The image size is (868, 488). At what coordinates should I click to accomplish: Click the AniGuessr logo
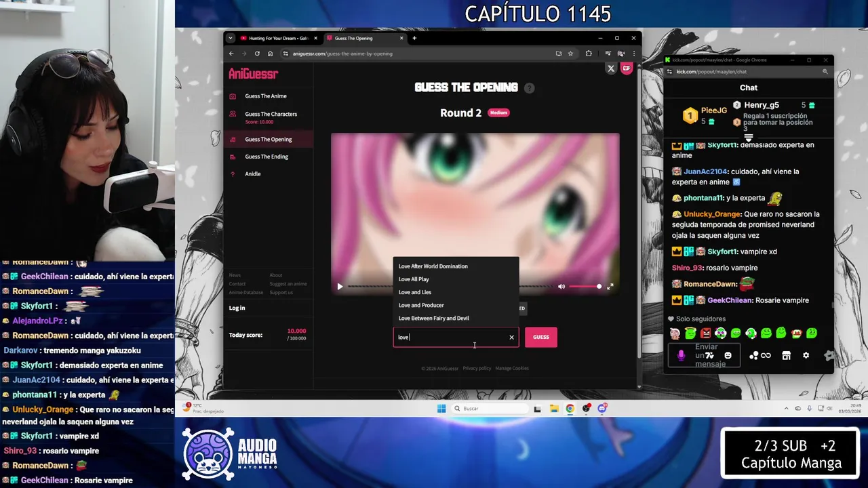(253, 74)
